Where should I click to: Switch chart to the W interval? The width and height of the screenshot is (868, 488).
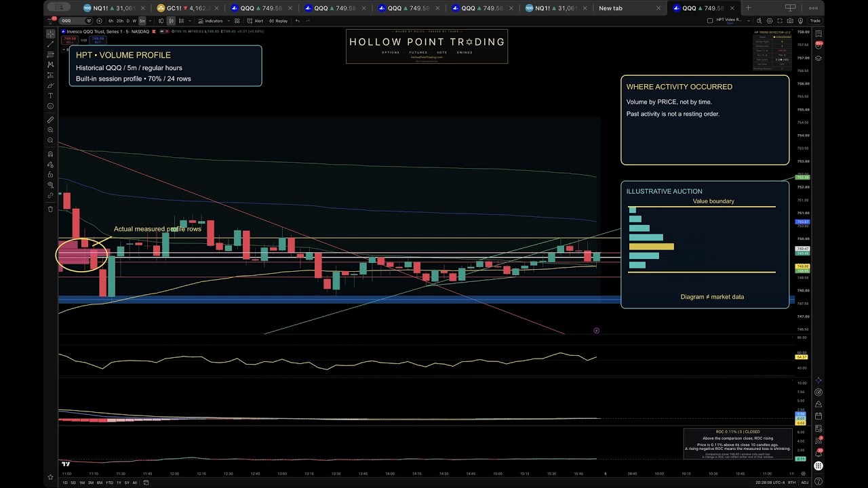(x=134, y=21)
